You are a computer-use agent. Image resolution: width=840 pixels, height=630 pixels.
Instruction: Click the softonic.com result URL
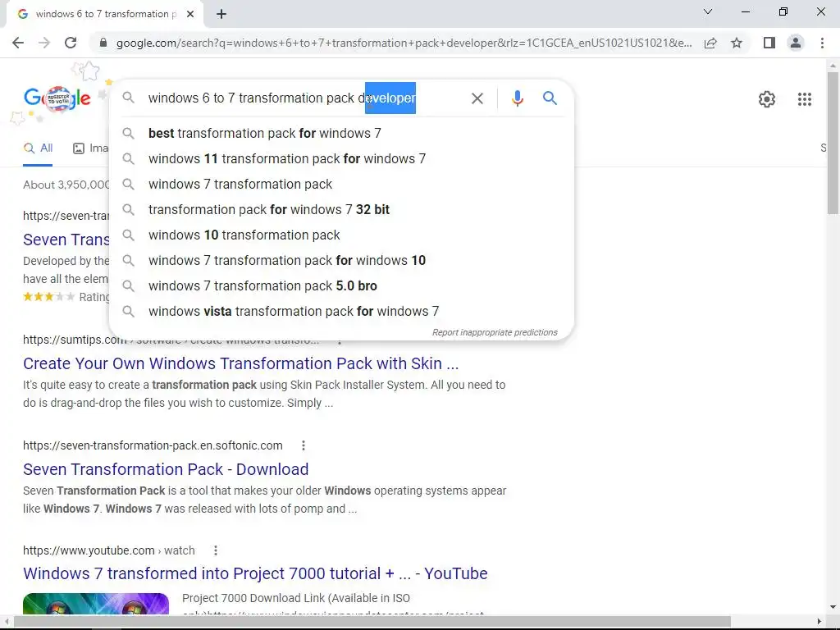coord(153,445)
